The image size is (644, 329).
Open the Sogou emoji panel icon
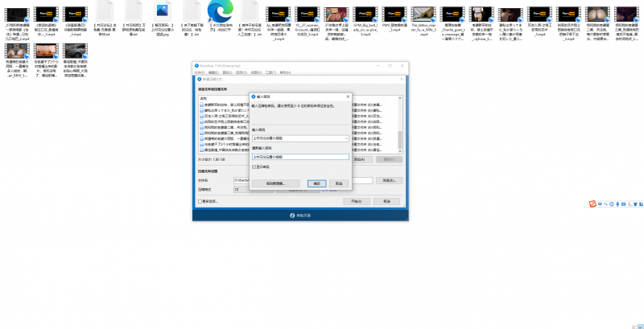tap(613, 204)
